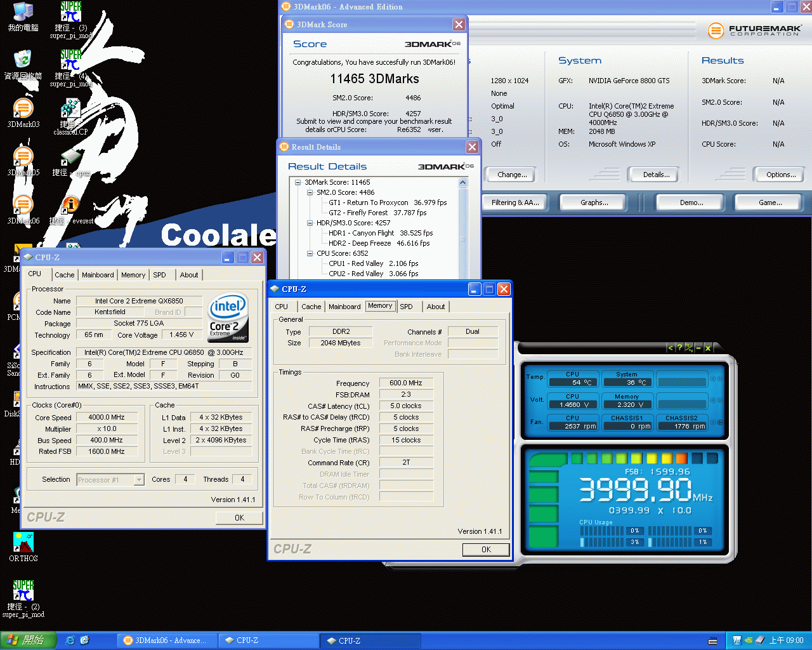Launch the cpuz desktop shortcut
Viewport: 812px width, 650px height.
click(71, 162)
